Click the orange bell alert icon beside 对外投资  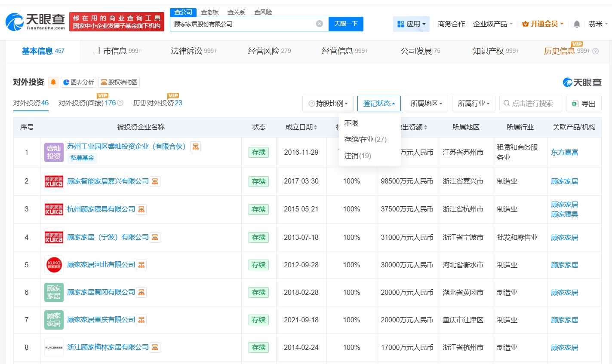coord(53,82)
